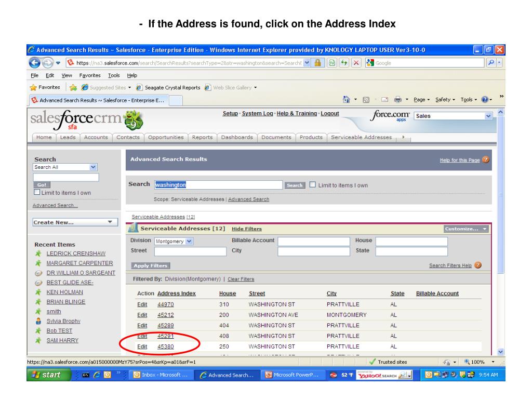This screenshot has height=399, width=532.
Task: Click the Seagate Crystal Reports favorite
Action: (x=168, y=87)
